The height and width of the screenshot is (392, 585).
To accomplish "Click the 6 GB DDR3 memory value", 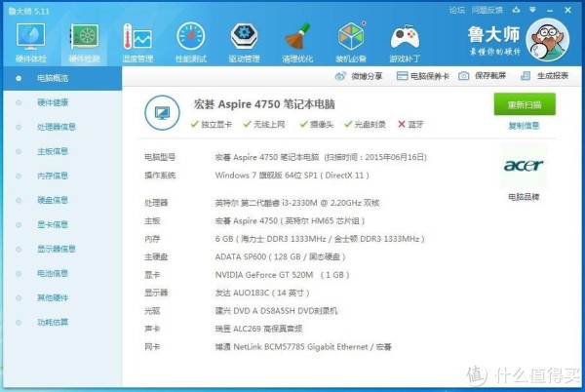I will pos(320,239).
